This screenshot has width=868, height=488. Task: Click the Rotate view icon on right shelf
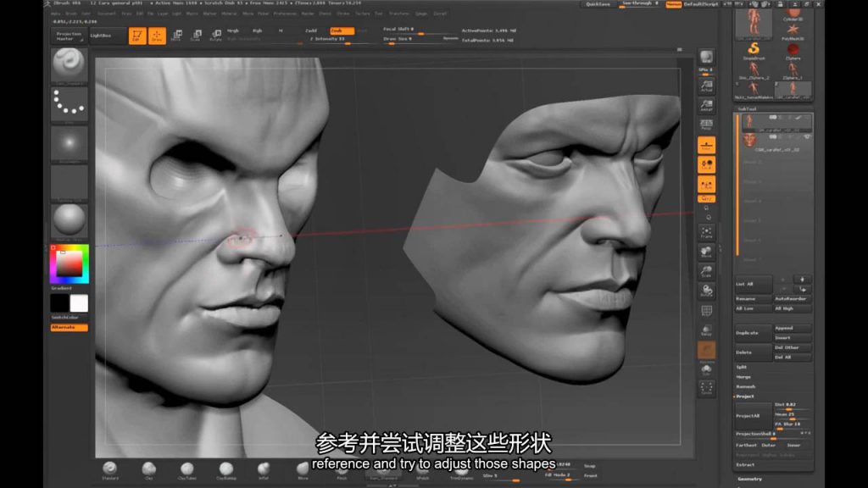(706, 291)
